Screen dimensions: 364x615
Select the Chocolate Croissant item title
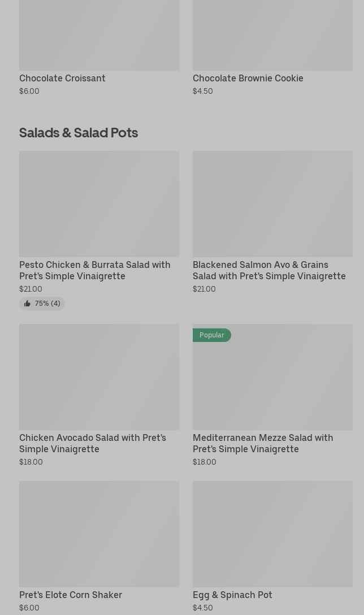pos(62,78)
